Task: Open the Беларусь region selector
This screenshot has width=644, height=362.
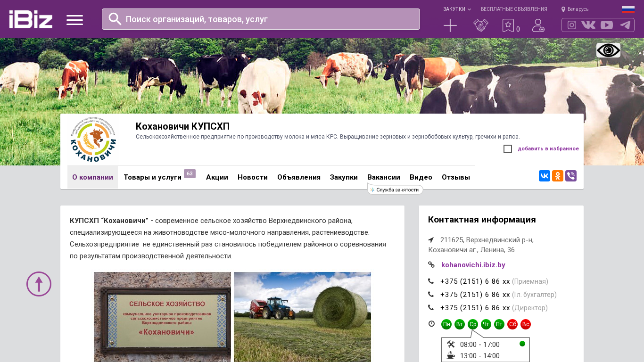Action: click(x=575, y=9)
